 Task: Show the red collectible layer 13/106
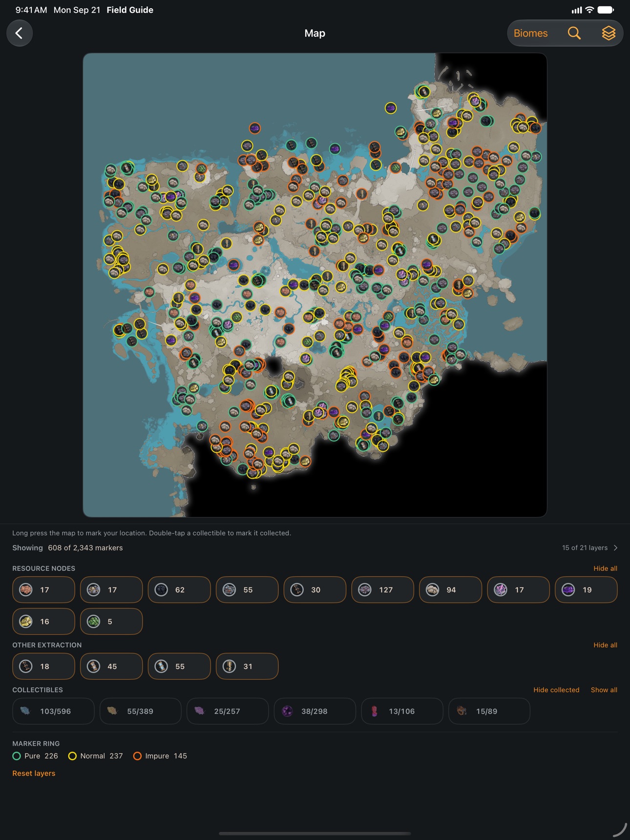[x=402, y=712]
